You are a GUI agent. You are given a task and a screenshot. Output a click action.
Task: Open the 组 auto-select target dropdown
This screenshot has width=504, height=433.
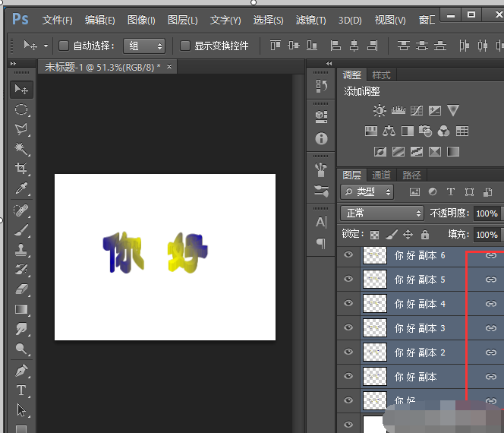coord(144,46)
